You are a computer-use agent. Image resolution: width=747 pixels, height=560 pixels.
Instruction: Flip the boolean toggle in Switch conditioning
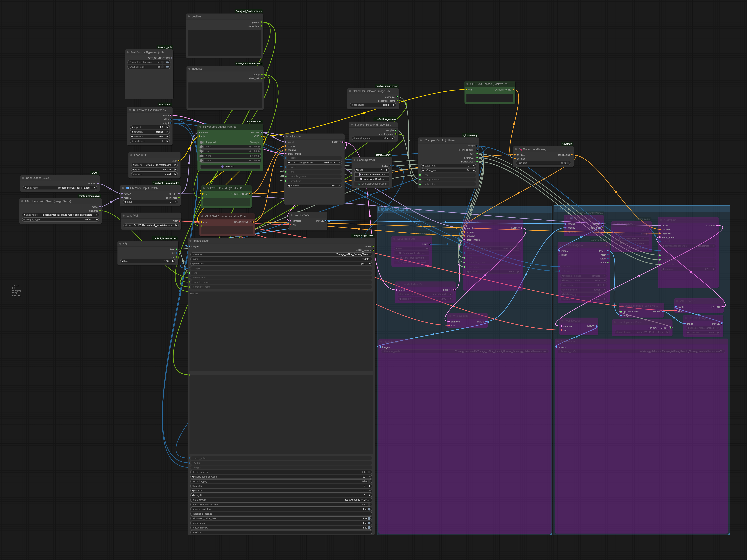(x=568, y=163)
